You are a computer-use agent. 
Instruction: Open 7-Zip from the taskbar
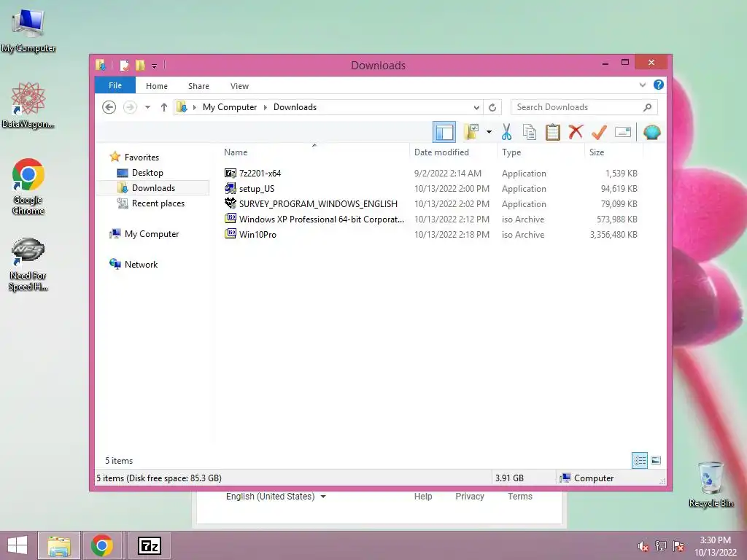pos(149,545)
